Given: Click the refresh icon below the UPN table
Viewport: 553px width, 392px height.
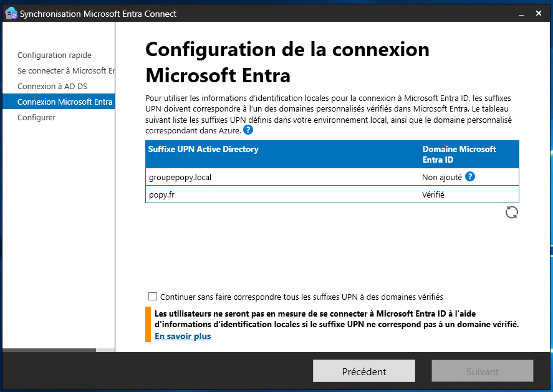Looking at the screenshot, I should point(511,213).
